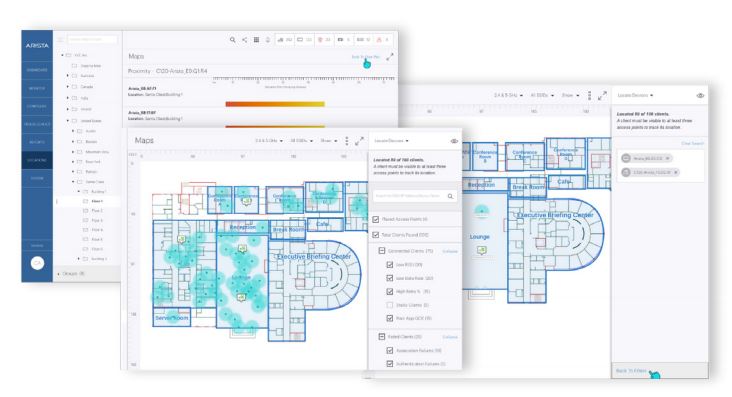Screen dimensions: 732x397
Task: Click the share icon in the Arista top toolbar
Action: tap(245, 40)
